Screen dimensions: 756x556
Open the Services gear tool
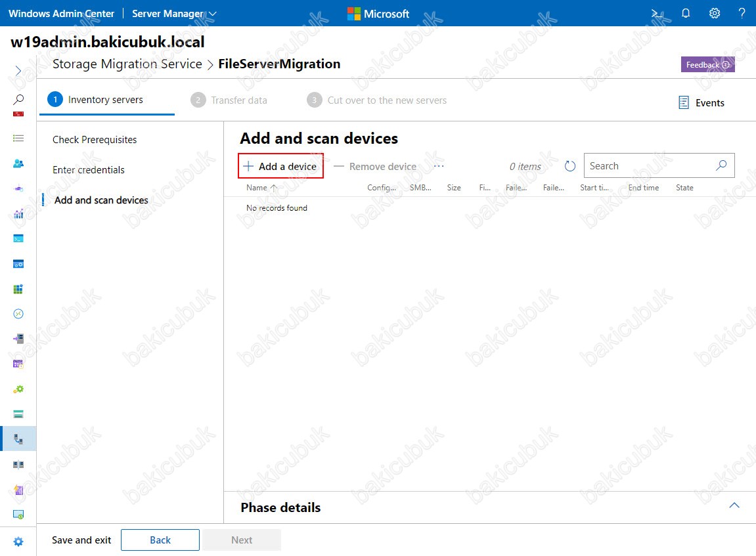[18, 389]
